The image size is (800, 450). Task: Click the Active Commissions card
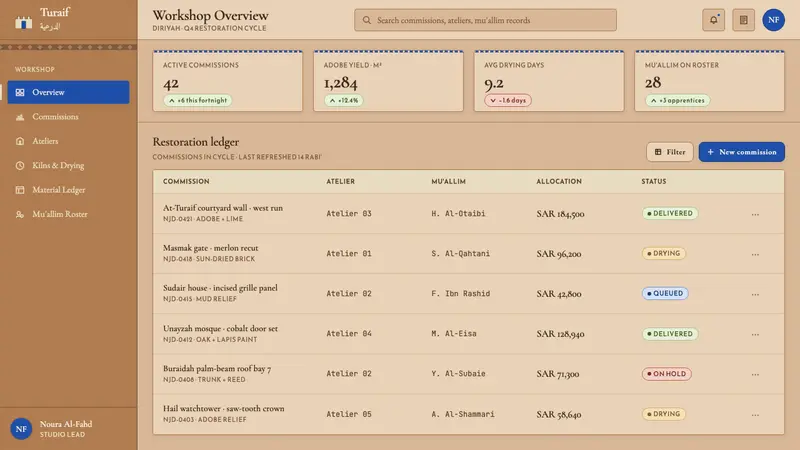tap(228, 81)
